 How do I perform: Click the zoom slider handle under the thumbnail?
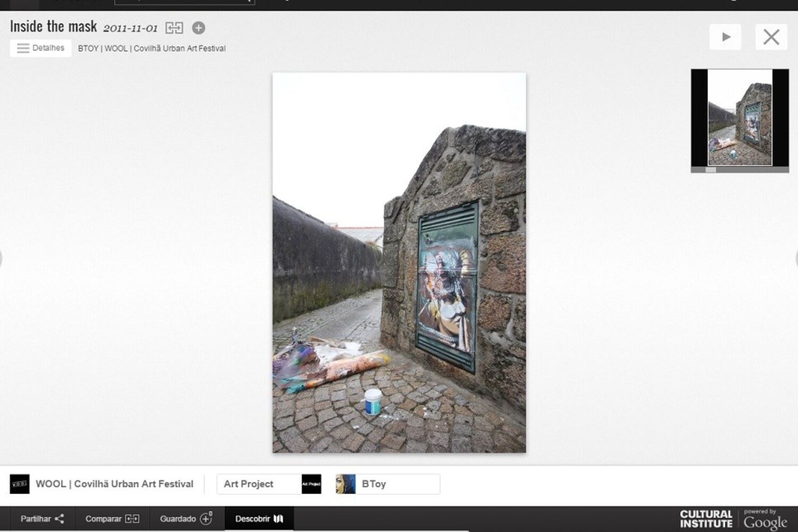711,170
